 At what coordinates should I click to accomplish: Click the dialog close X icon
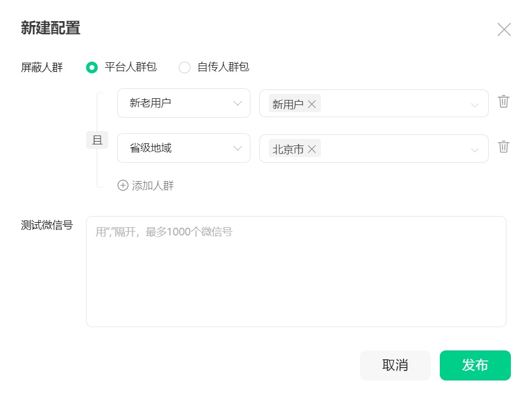coord(504,29)
